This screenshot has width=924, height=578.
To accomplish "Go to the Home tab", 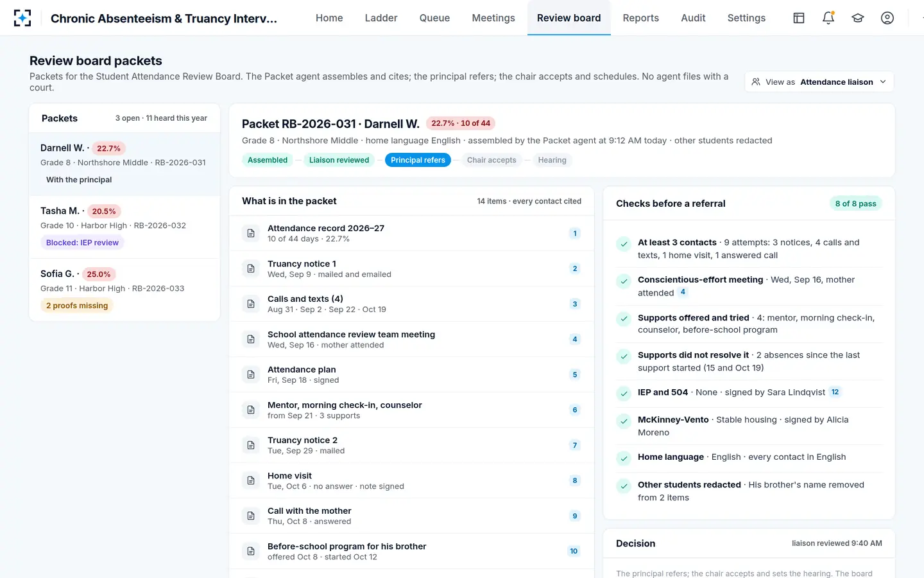I will coord(329,18).
